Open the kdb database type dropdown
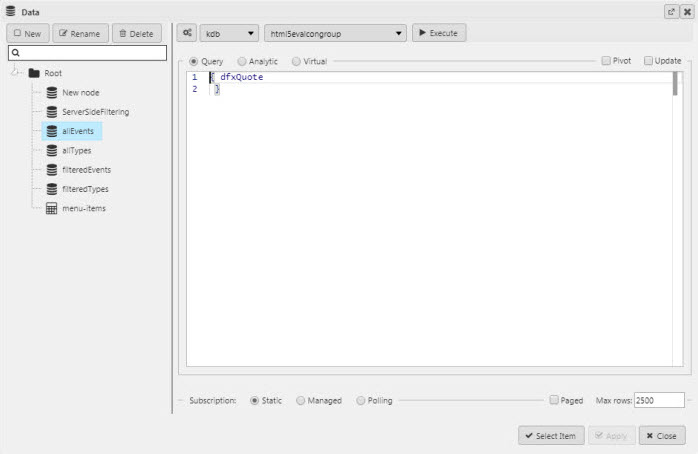Viewport: 698px width, 454px height. [229, 33]
